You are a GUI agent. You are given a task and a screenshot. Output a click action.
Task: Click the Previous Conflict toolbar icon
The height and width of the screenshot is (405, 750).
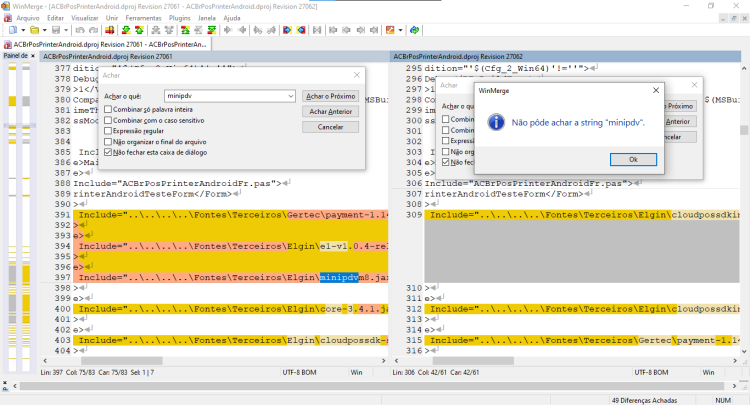tap(169, 30)
